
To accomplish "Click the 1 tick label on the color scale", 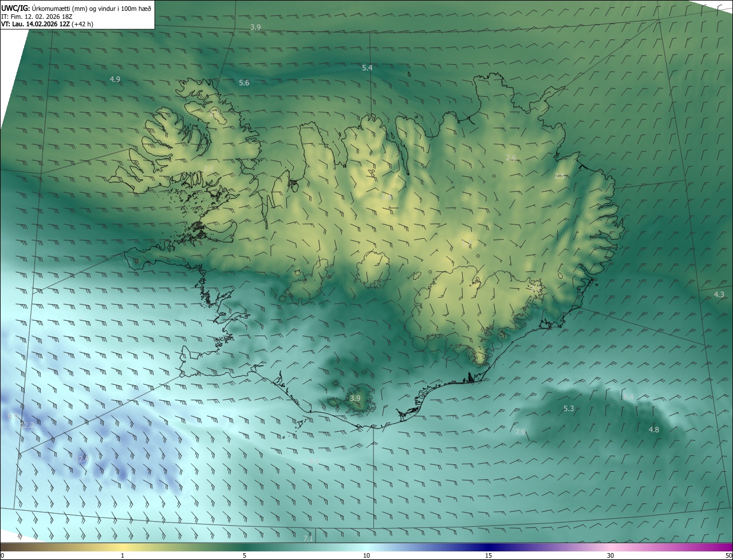I will click(123, 555).
